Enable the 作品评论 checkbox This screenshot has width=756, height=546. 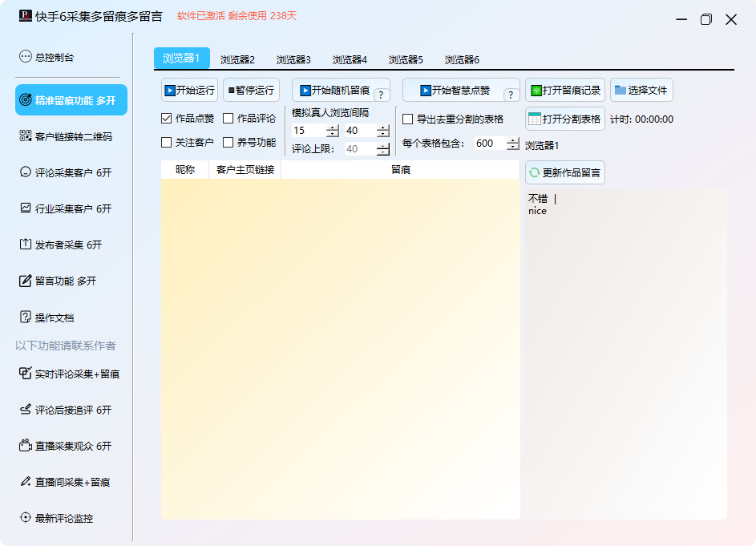[228, 119]
